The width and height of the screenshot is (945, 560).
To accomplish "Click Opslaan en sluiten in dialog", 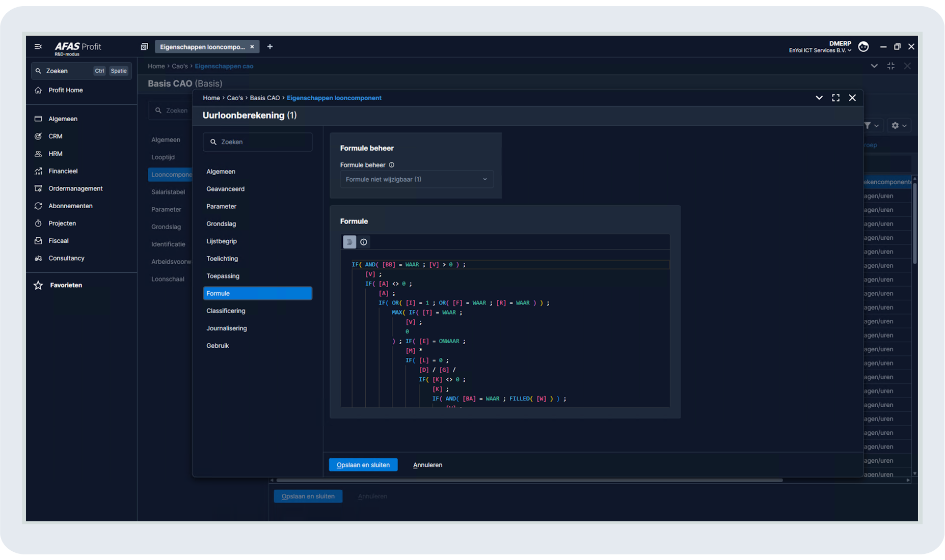I will coord(363,465).
